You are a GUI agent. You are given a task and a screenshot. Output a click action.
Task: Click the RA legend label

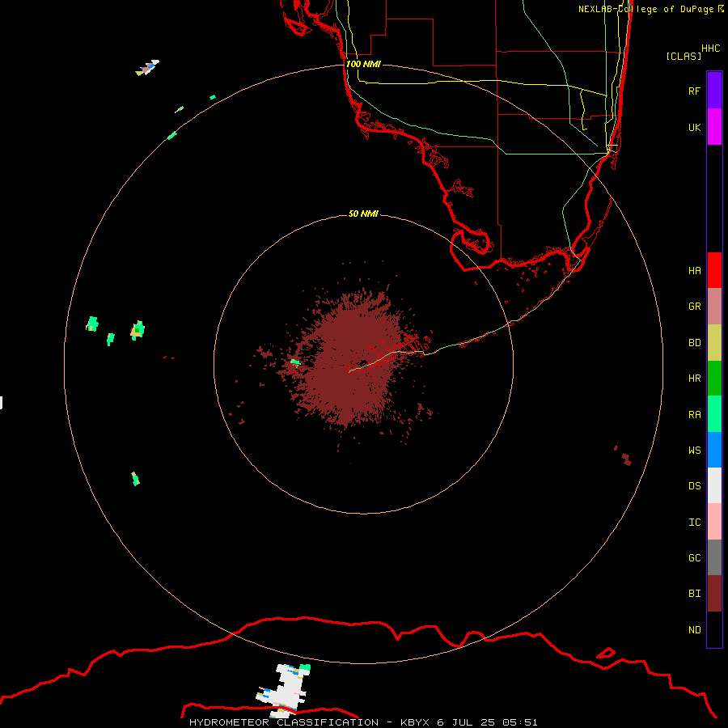pos(694,414)
